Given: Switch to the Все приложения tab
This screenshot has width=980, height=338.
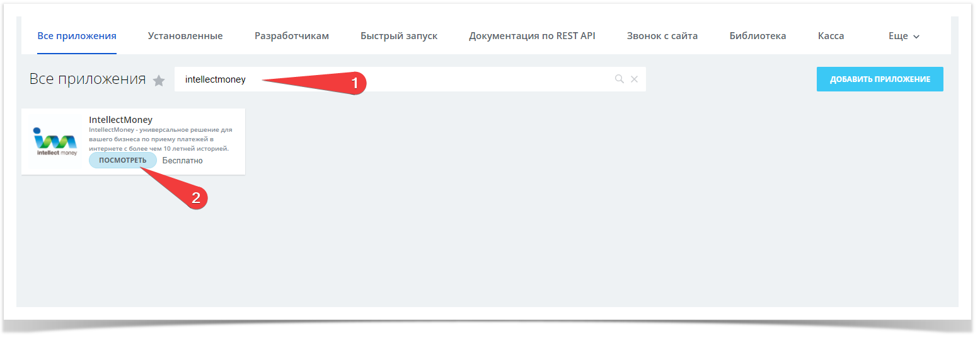Looking at the screenshot, I should (x=77, y=36).
